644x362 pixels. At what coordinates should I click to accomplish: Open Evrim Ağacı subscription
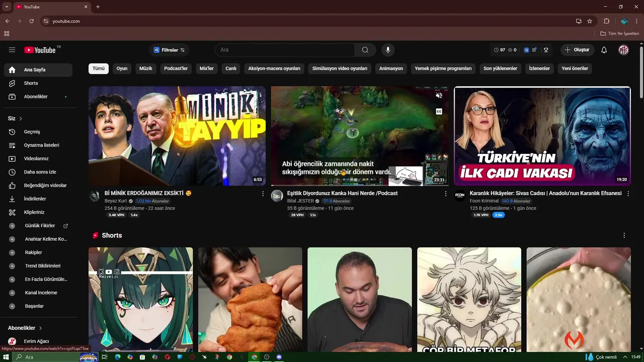38,341
